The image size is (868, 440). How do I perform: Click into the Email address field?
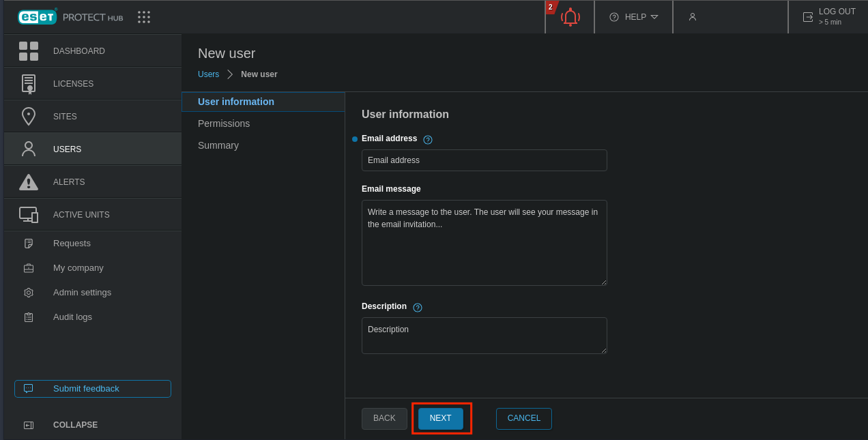(x=484, y=160)
